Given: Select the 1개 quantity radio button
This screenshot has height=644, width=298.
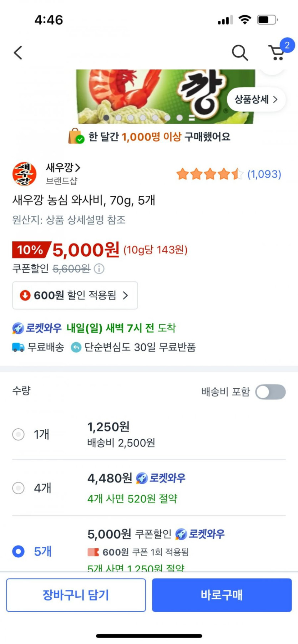Looking at the screenshot, I should pos(19,434).
